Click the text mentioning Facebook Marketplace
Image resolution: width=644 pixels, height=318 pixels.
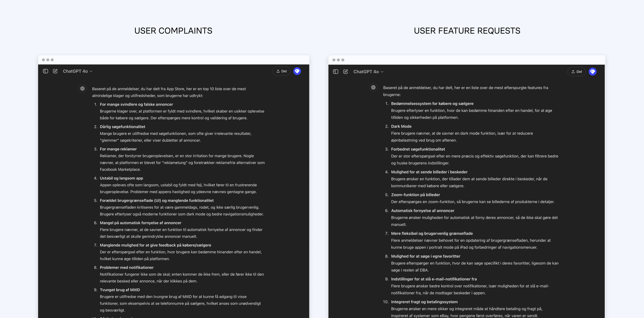click(x=182, y=162)
